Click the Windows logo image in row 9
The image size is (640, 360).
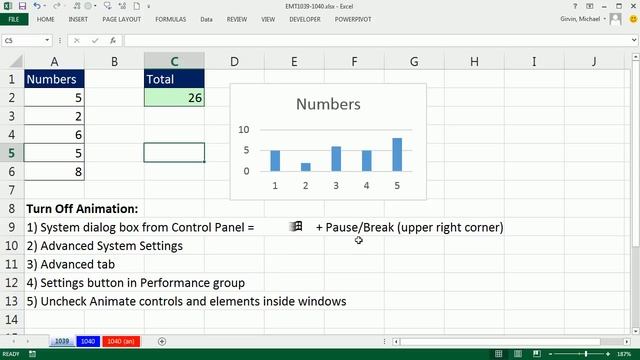[x=296, y=227]
